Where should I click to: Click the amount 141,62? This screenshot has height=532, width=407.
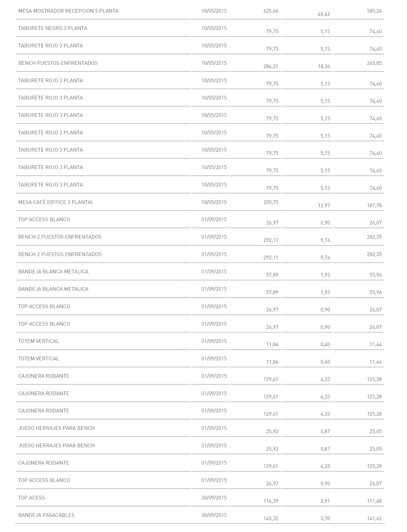374,519
